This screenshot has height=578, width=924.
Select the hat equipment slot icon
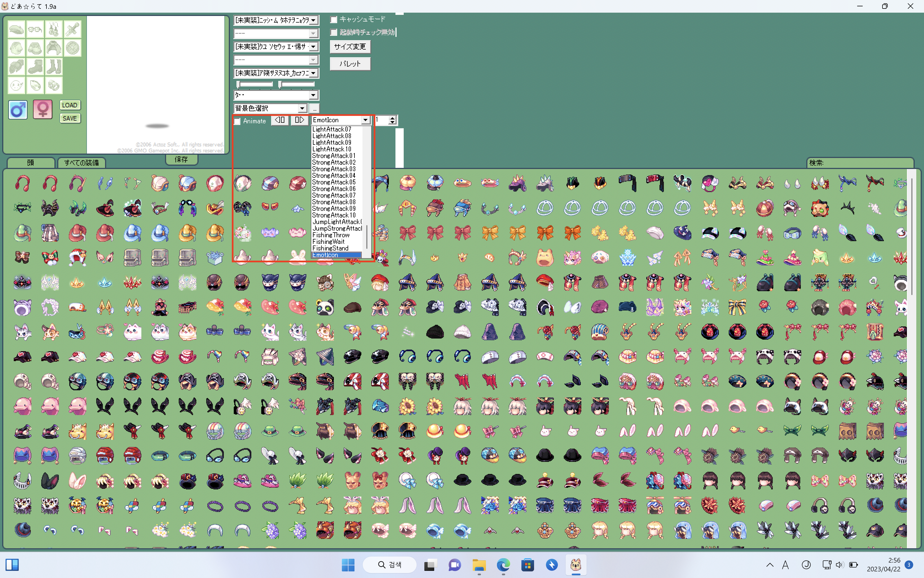pyautogui.click(x=16, y=29)
